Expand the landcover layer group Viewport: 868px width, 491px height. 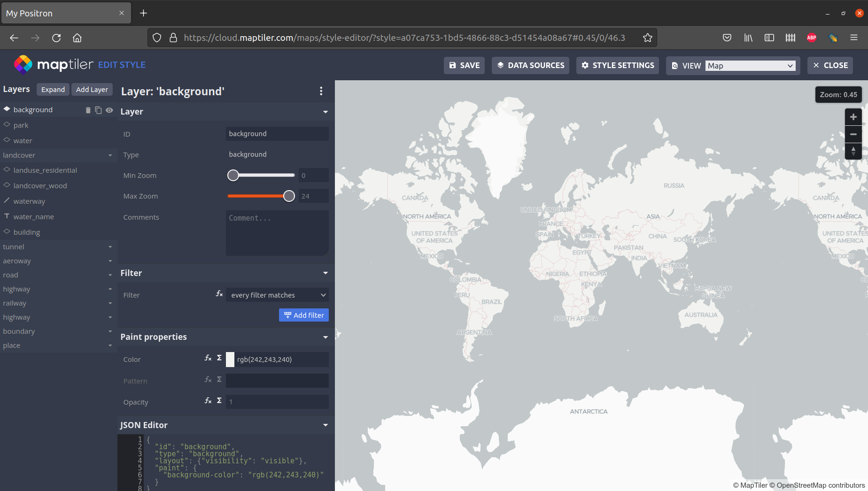coord(110,155)
